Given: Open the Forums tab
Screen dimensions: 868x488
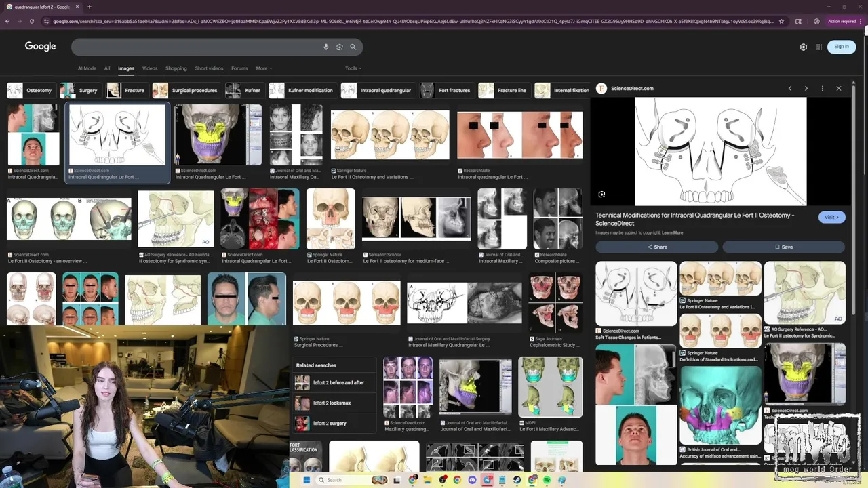Looking at the screenshot, I should coord(239,68).
